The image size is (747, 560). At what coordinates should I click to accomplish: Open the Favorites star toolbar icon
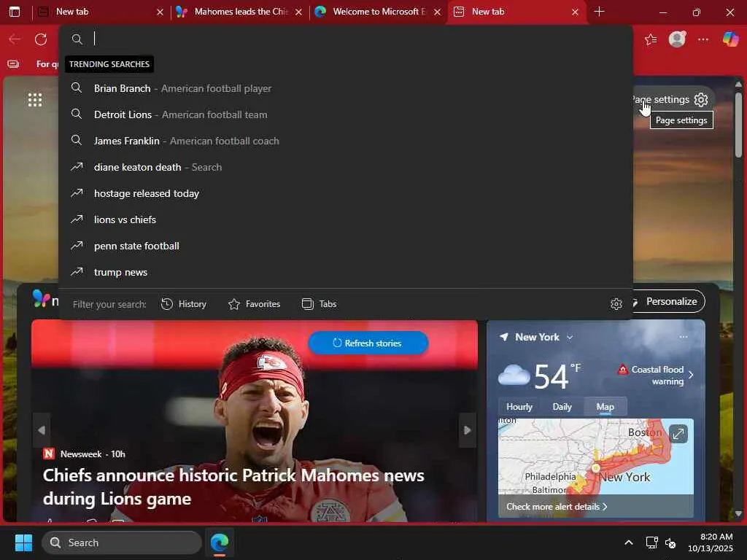pos(651,39)
